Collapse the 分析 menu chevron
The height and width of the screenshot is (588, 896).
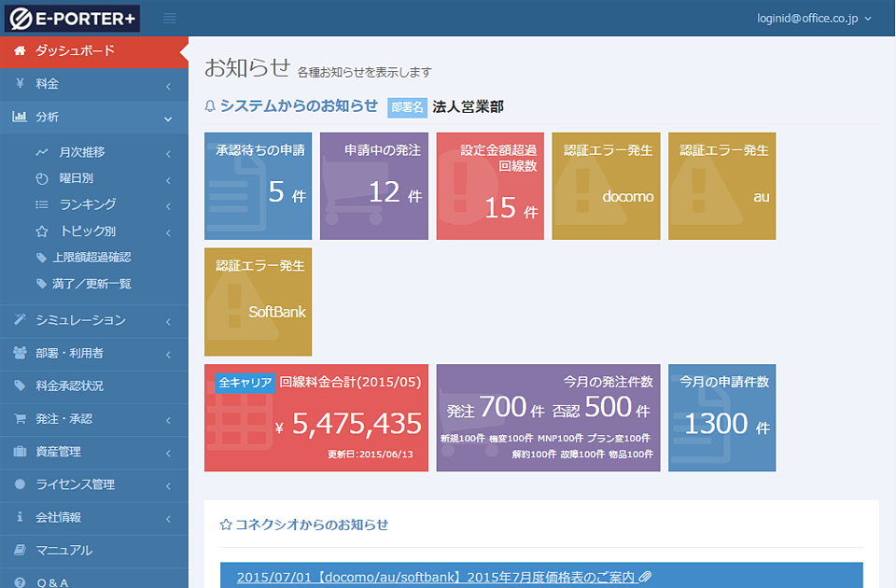point(168,119)
